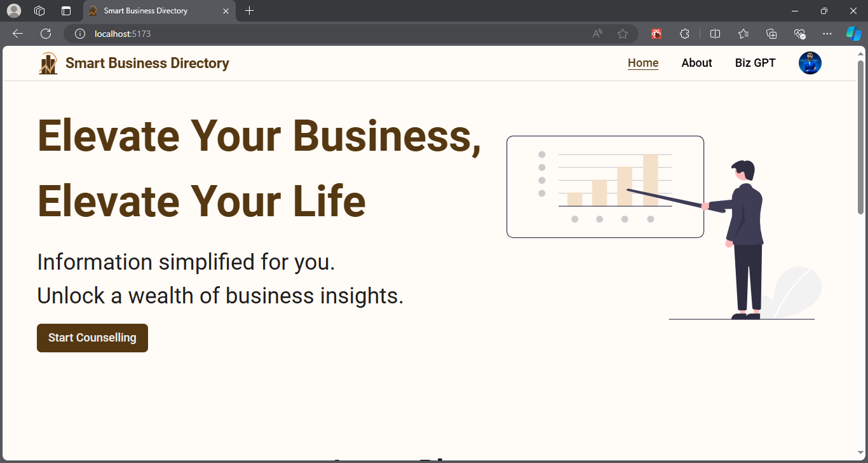This screenshot has width=868, height=463.
Task: Open a new browser tab
Action: [x=249, y=11]
